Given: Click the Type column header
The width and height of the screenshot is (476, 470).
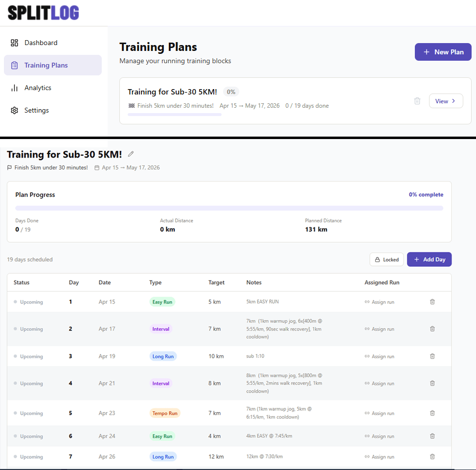Looking at the screenshot, I should click(155, 282).
